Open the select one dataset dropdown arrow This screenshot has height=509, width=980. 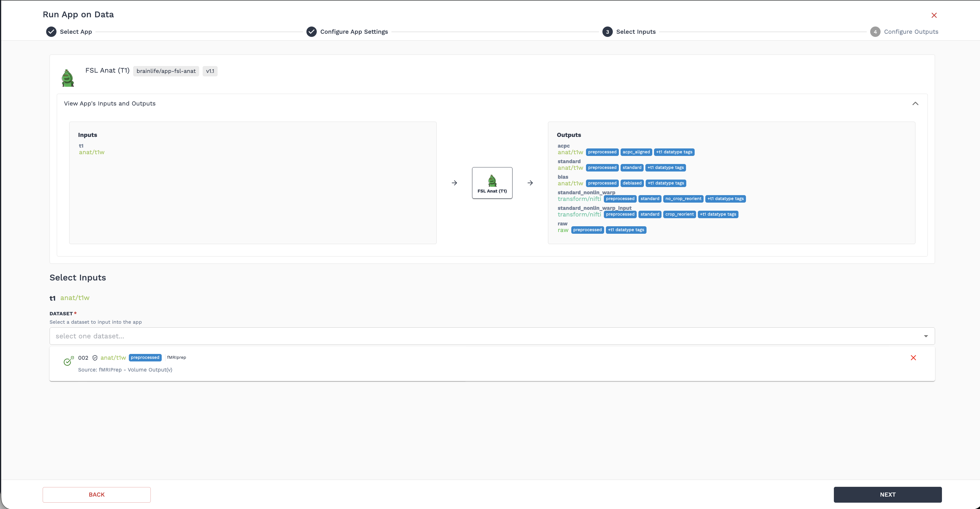(926, 336)
